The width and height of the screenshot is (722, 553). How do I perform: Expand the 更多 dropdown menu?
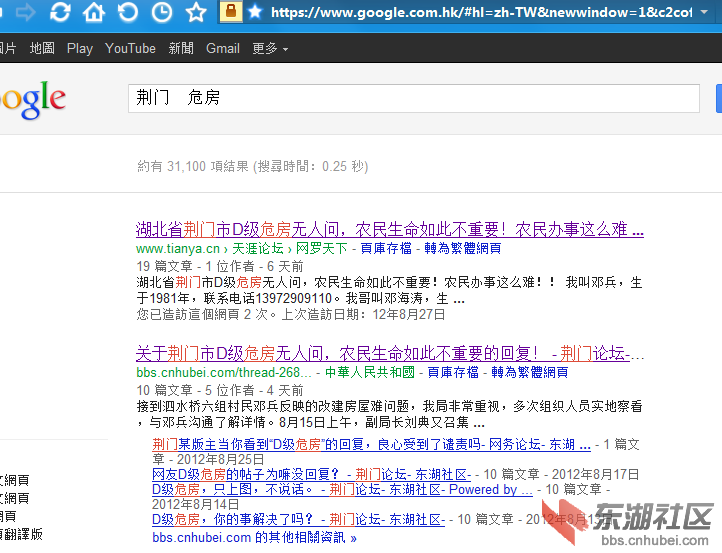270,48
